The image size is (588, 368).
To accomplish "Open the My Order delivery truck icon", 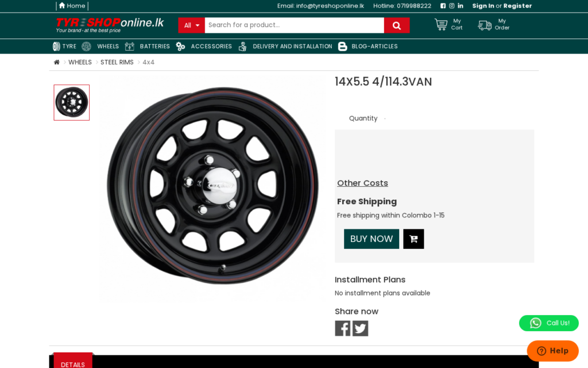I will coord(485,25).
